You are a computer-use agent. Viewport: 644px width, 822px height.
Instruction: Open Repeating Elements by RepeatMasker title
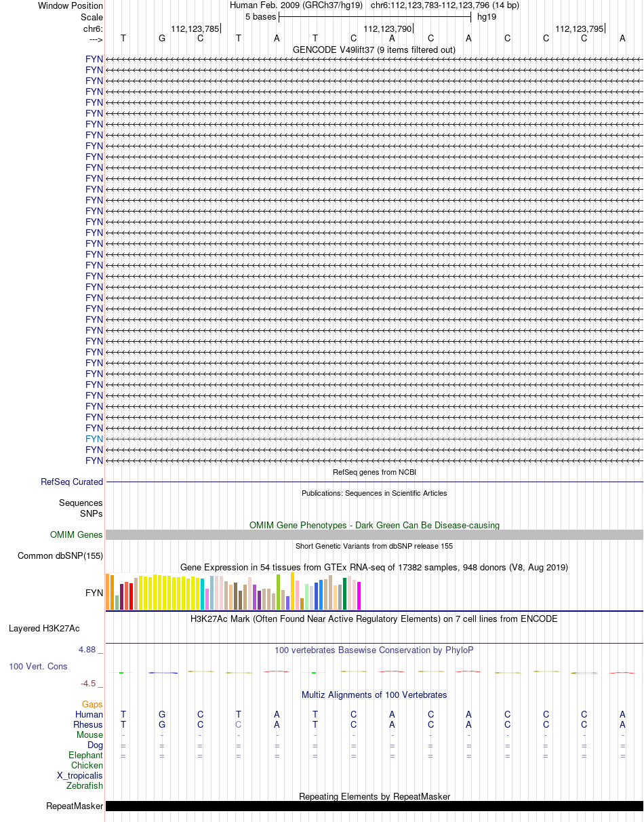(374, 797)
